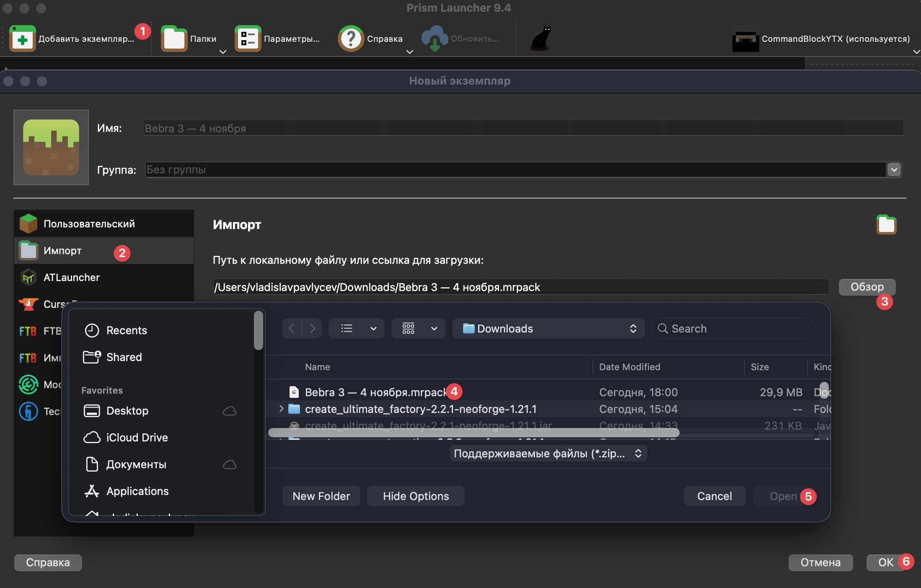Click the Справка question mark icon
Viewport: 921px width, 588px height.
click(x=351, y=39)
